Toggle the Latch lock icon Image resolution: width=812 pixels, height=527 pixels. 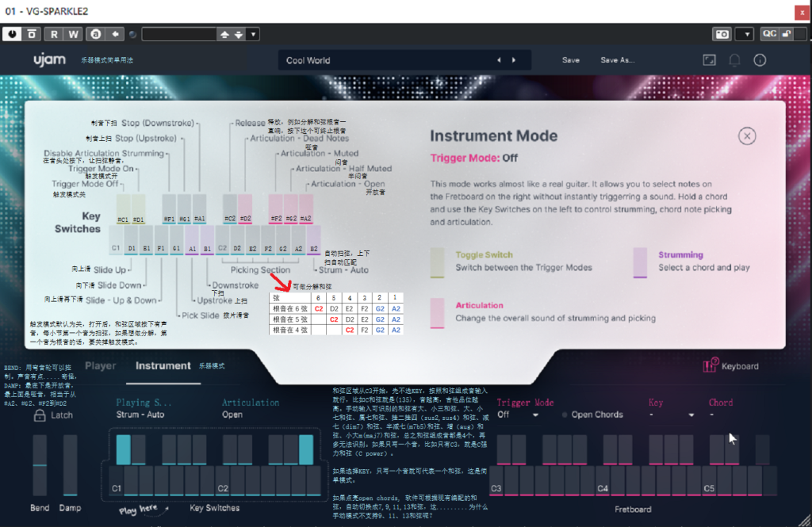click(x=40, y=415)
